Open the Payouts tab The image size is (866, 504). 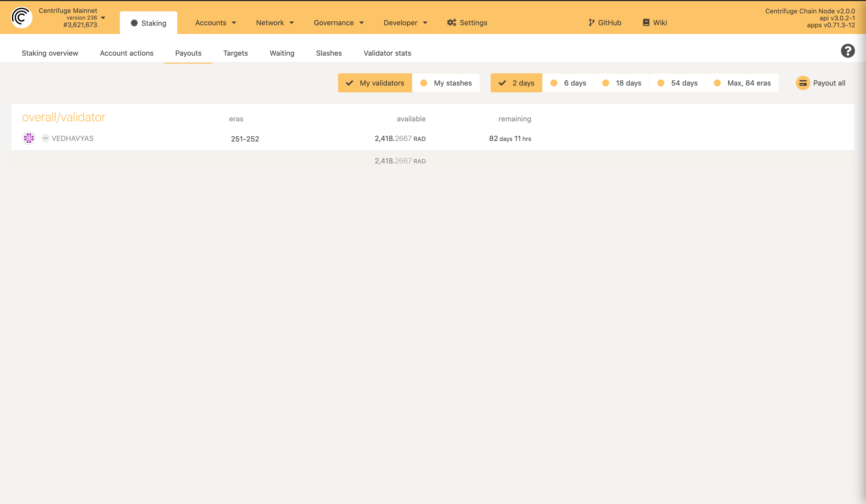[188, 53]
